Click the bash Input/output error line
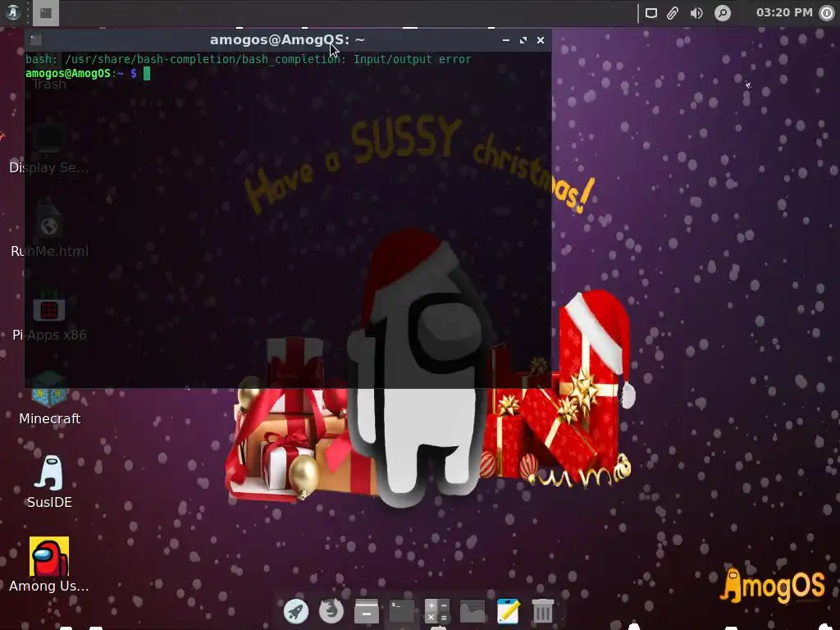840x630 pixels. click(248, 59)
